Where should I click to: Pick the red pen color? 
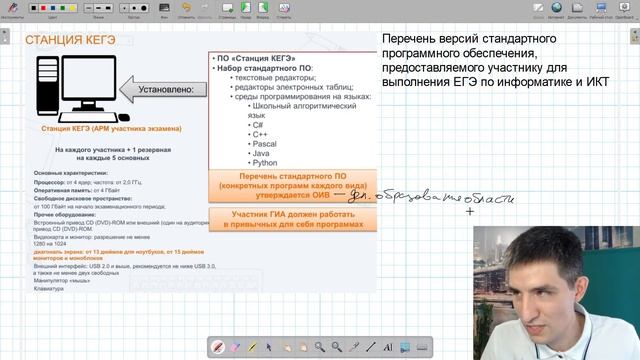[x=43, y=8]
